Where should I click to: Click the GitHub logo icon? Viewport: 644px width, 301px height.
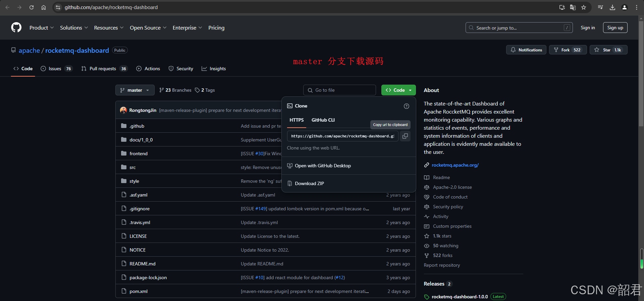pyautogui.click(x=16, y=28)
